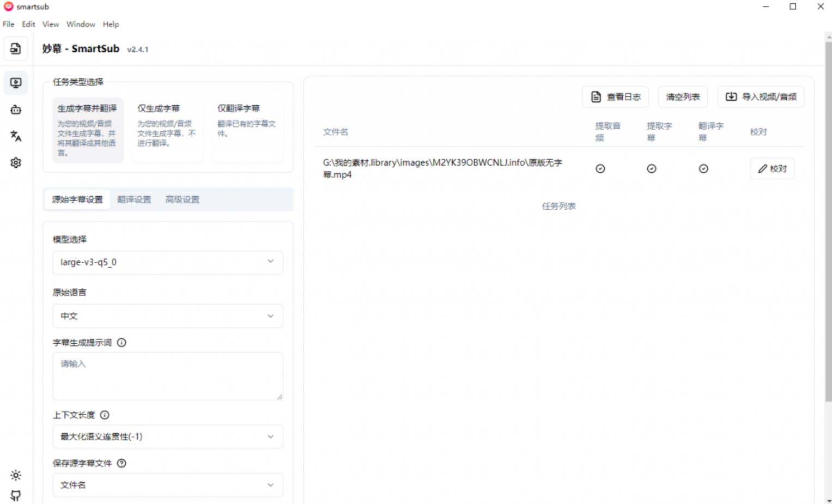This screenshot has height=504, width=832.
Task: Click the v2.4.1 version label
Action: [138, 50]
